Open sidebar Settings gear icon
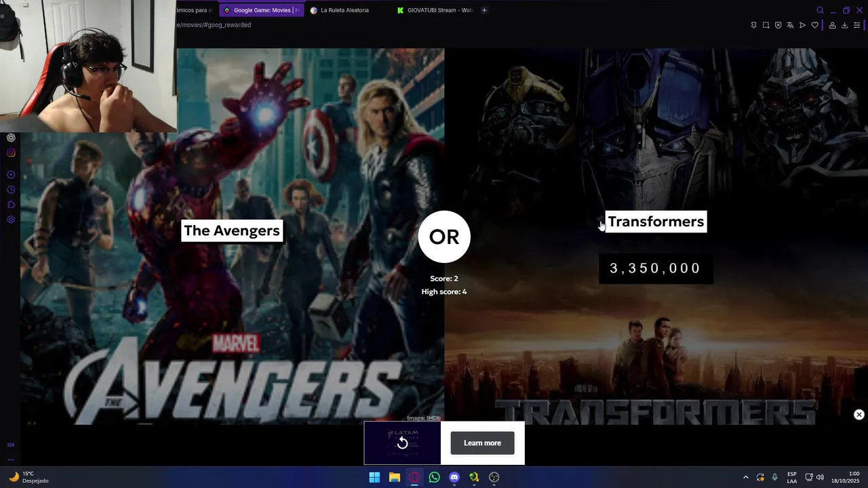This screenshot has width=868, height=488. point(11,220)
